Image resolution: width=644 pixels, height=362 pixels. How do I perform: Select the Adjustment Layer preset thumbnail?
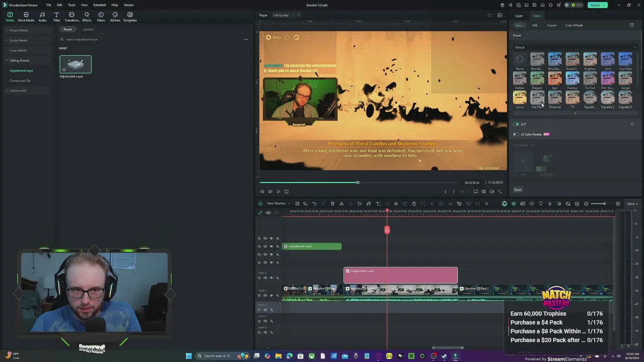(x=75, y=64)
